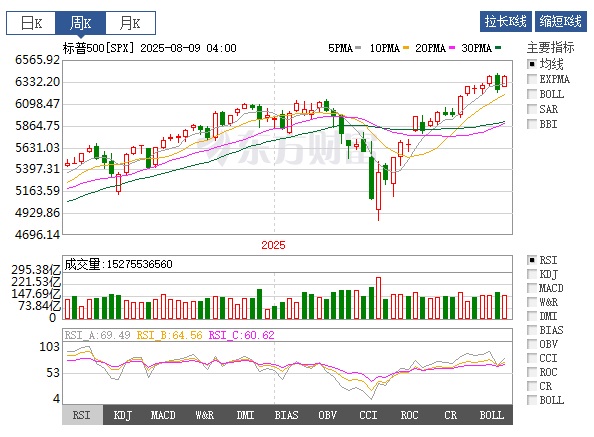Click the 4696.14 price axis label

38,235
